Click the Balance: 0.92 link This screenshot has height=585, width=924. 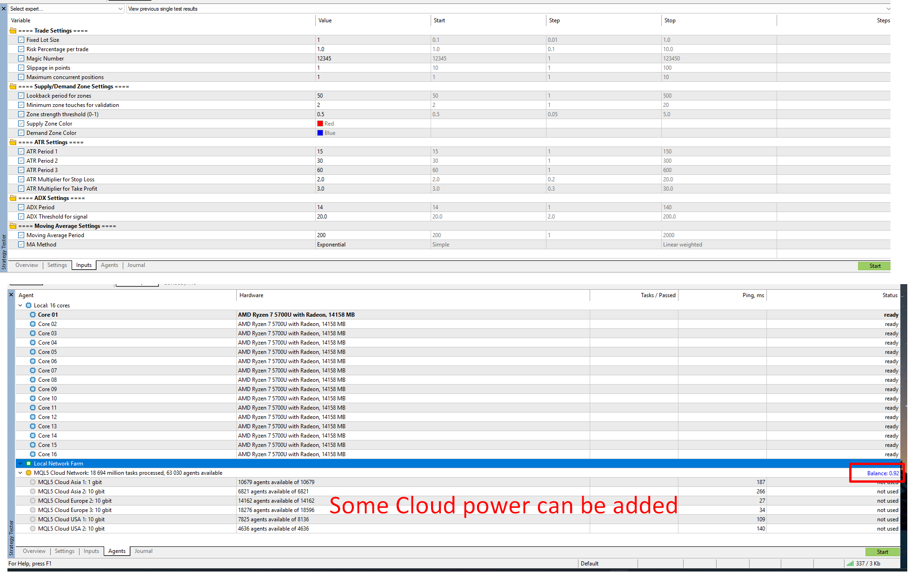(x=882, y=473)
